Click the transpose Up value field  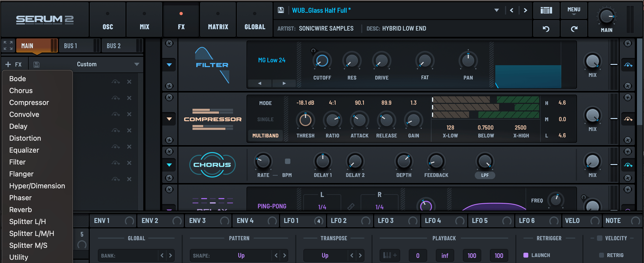tap(325, 255)
